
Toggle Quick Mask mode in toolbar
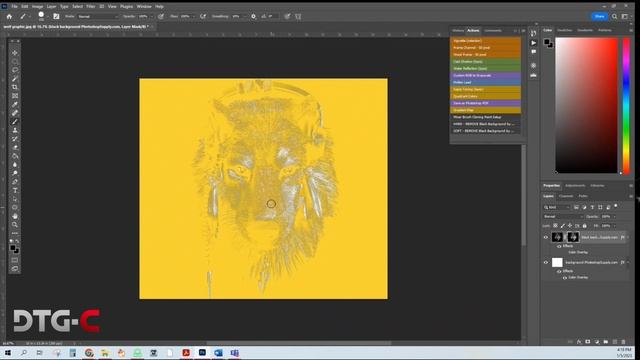[15, 260]
